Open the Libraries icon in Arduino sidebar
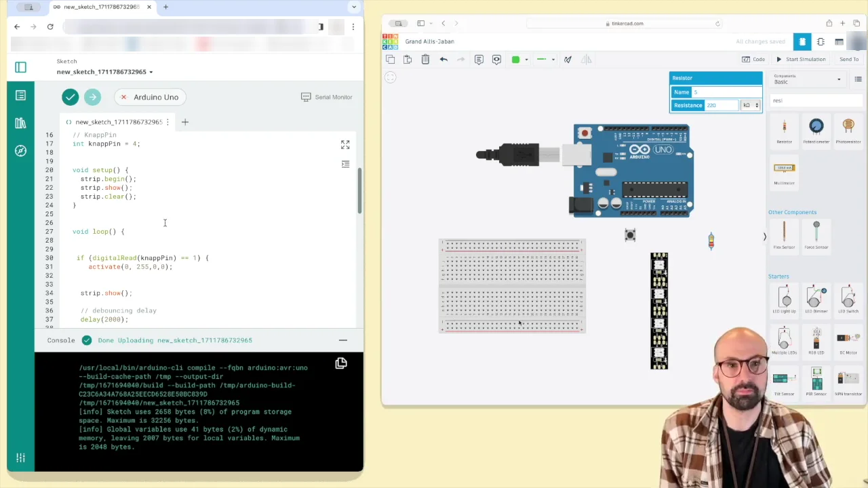Screen dimensions: 868x488 pyautogui.click(x=20, y=123)
